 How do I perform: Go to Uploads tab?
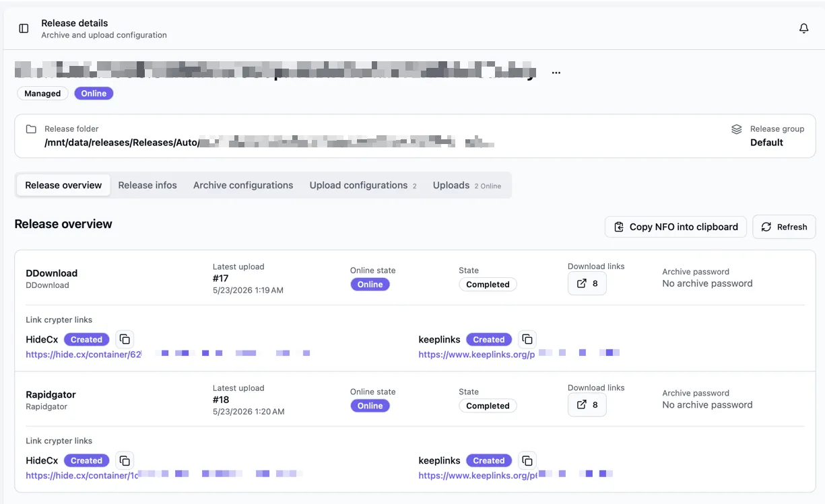pyautogui.click(x=467, y=185)
